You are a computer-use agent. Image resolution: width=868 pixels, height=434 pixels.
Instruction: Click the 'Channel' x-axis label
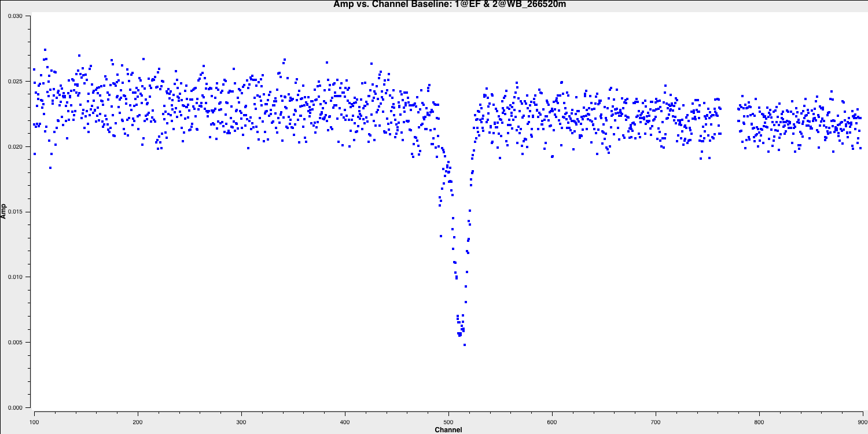(448, 429)
